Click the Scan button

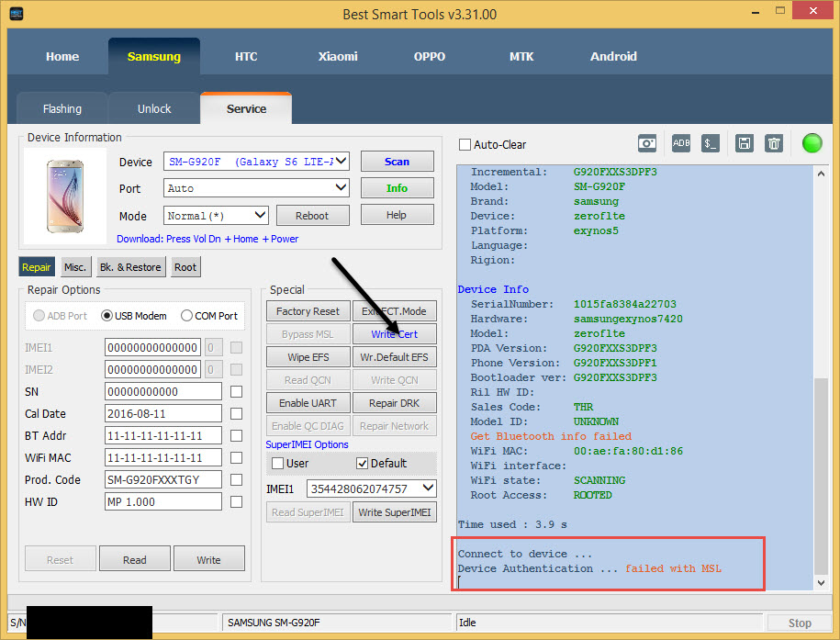pyautogui.click(x=397, y=162)
